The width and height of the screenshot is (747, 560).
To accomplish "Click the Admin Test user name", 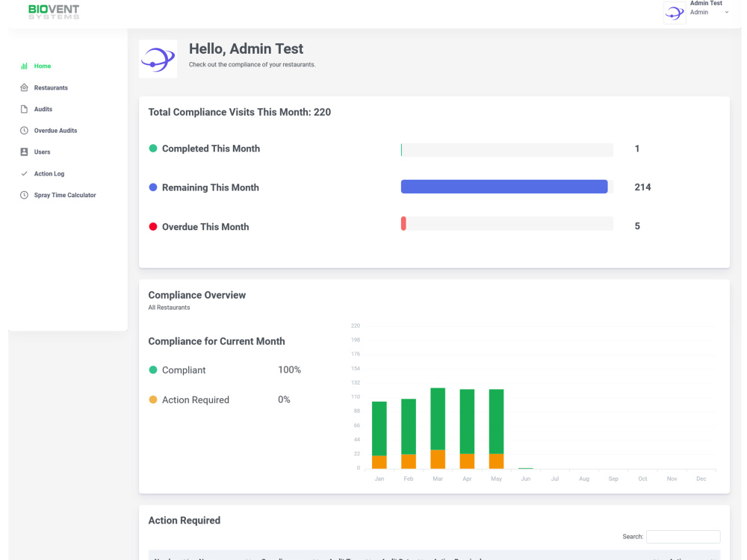I will point(706,3).
